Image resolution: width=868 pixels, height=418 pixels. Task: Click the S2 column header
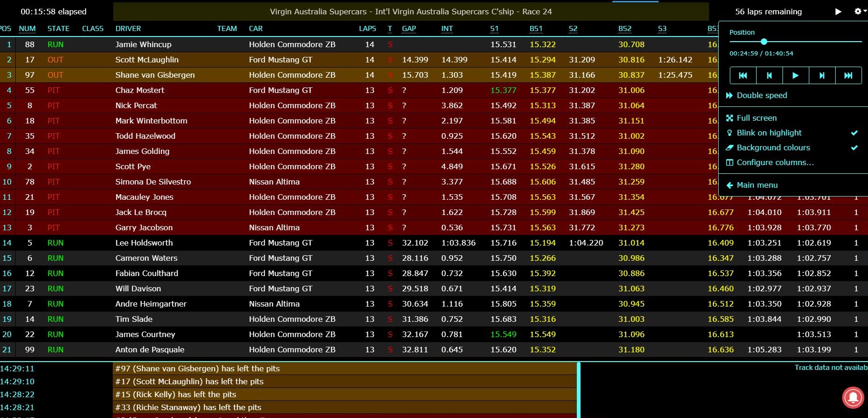(x=573, y=29)
